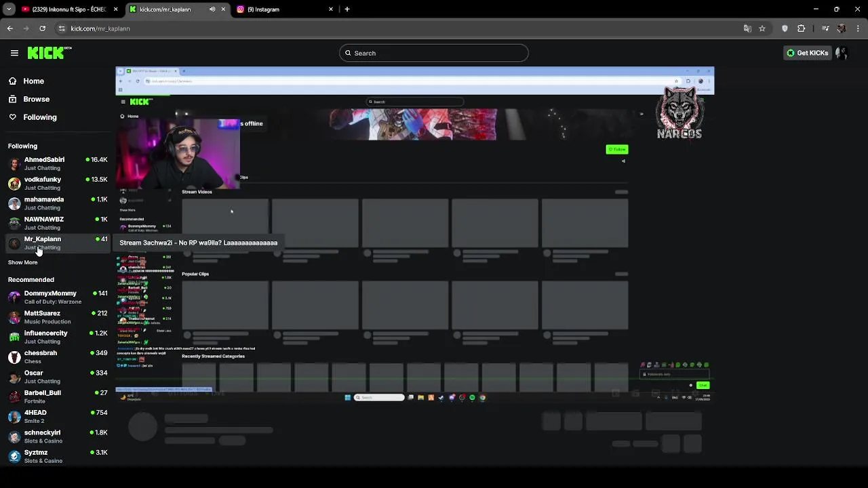The width and height of the screenshot is (868, 488).
Task: Click the Following heart icon
Action: pos(12,117)
